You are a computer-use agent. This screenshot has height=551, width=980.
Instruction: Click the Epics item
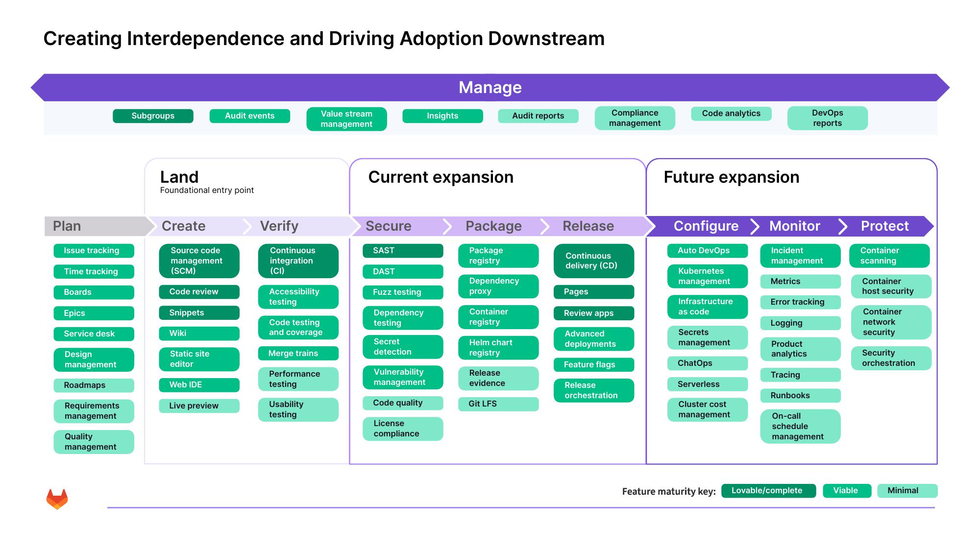(x=94, y=313)
